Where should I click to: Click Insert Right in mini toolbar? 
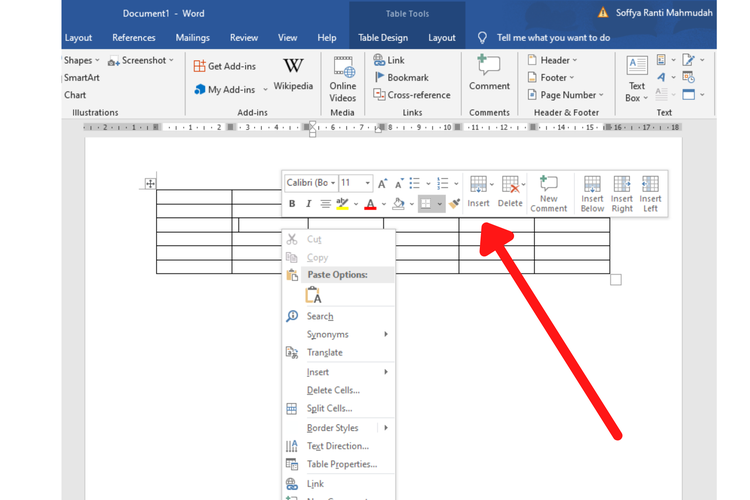coord(622,194)
